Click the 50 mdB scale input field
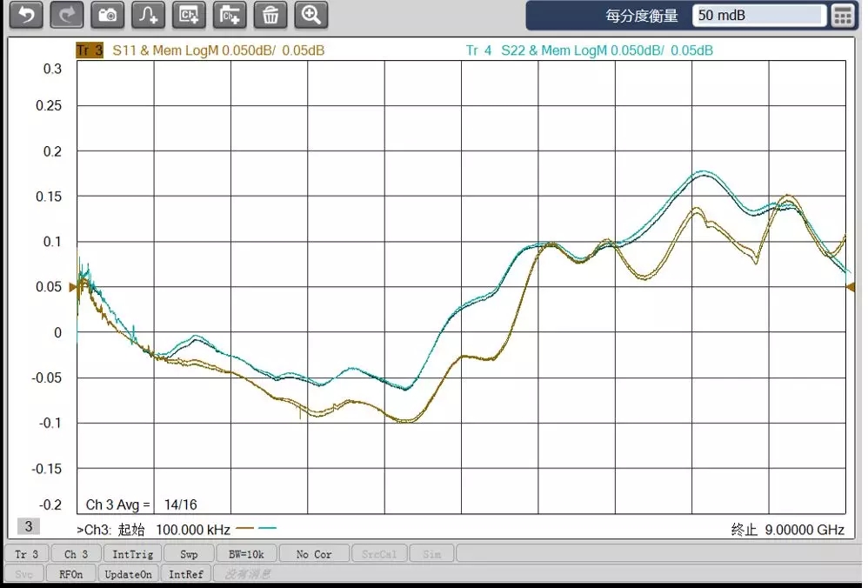The height and width of the screenshot is (588, 868). 758,16
